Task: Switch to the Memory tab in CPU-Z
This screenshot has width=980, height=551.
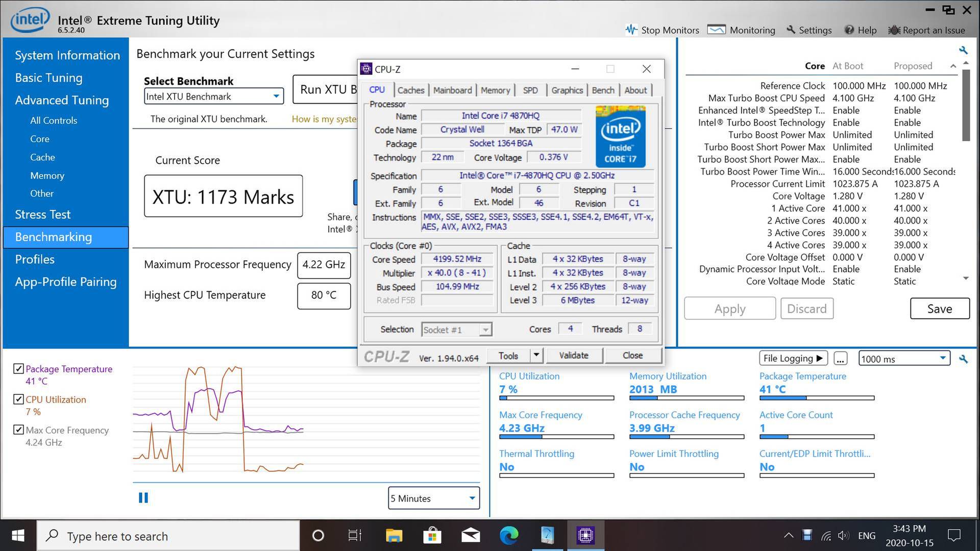Action: point(495,90)
